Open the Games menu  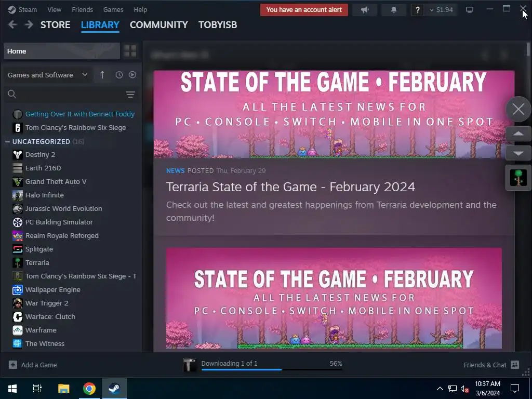coord(113,10)
